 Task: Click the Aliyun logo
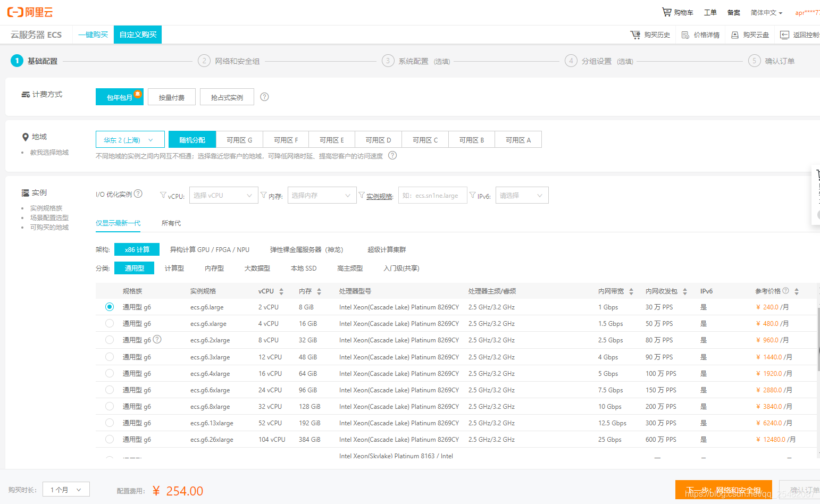coord(30,12)
